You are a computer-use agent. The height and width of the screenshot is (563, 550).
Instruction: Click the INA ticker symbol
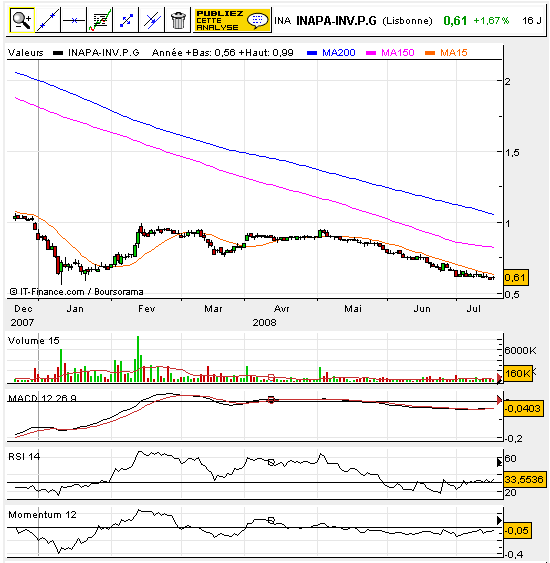283,21
